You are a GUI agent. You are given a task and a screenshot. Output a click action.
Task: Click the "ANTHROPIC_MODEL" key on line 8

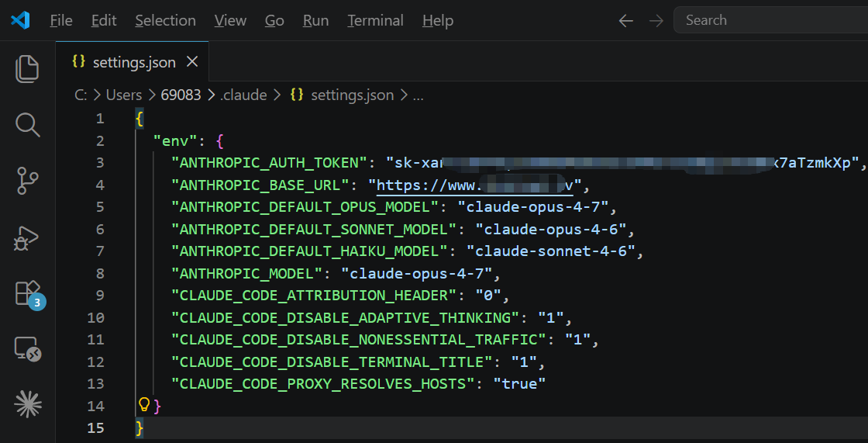pos(247,273)
